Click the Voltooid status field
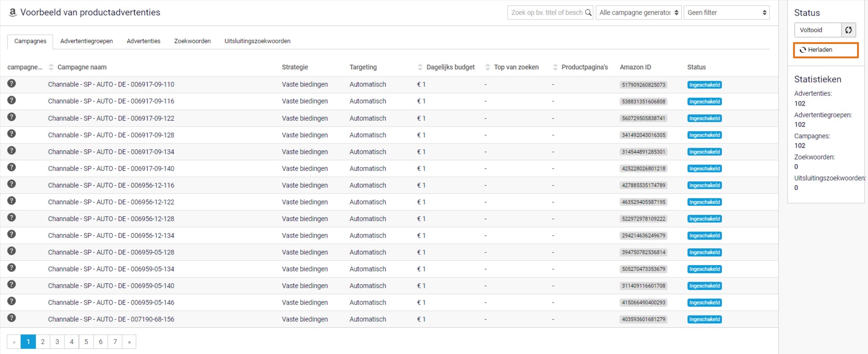Viewport: 868px width, 354px height. [x=818, y=30]
